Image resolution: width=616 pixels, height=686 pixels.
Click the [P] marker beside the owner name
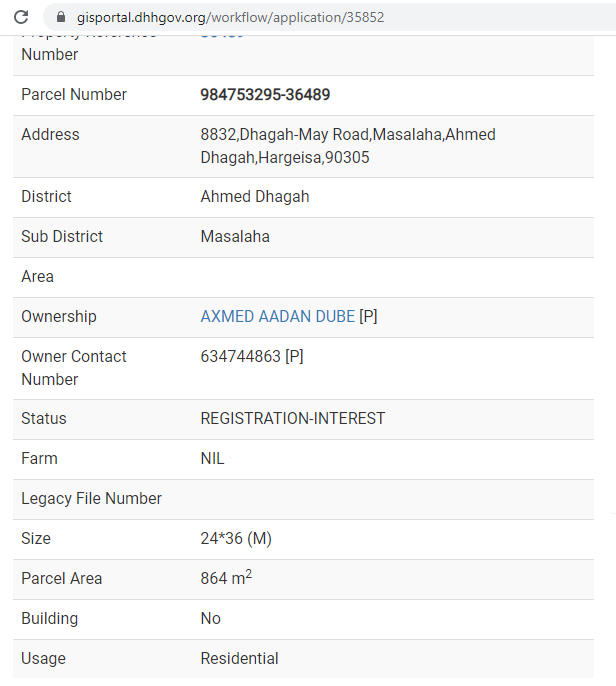click(x=368, y=316)
